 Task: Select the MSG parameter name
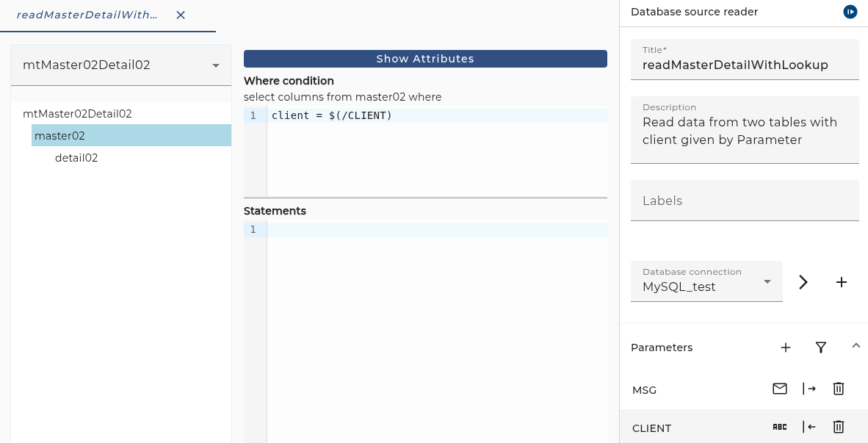pos(644,390)
